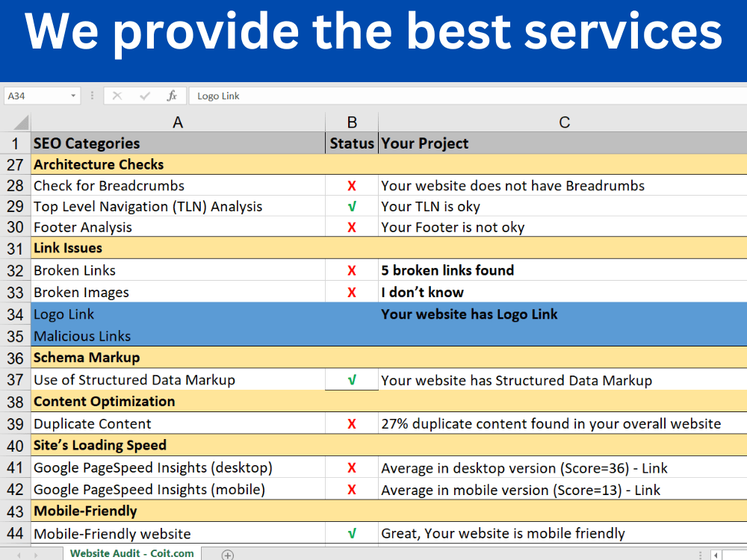Click 5 broken links found cell
The image size is (747, 560).
click(x=563, y=270)
